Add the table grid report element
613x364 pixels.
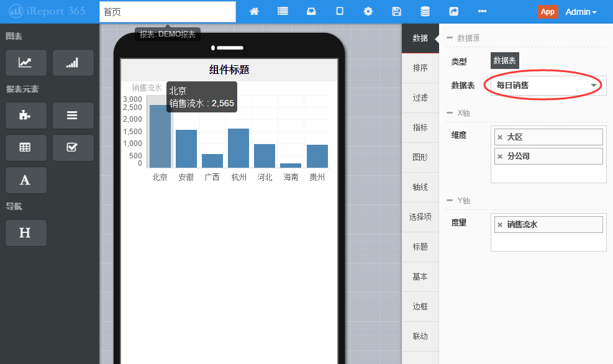pos(26,147)
